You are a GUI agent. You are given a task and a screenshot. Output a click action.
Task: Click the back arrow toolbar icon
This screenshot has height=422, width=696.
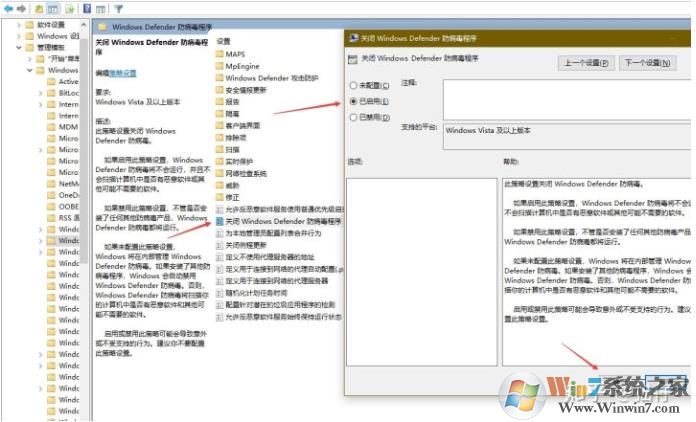point(10,7)
